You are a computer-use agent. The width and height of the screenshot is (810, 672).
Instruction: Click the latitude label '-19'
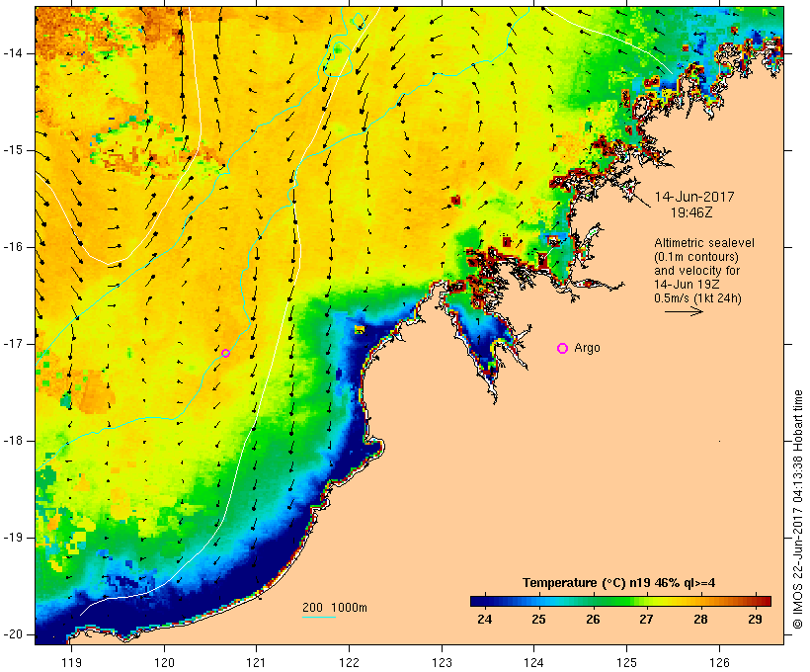tap(13, 538)
